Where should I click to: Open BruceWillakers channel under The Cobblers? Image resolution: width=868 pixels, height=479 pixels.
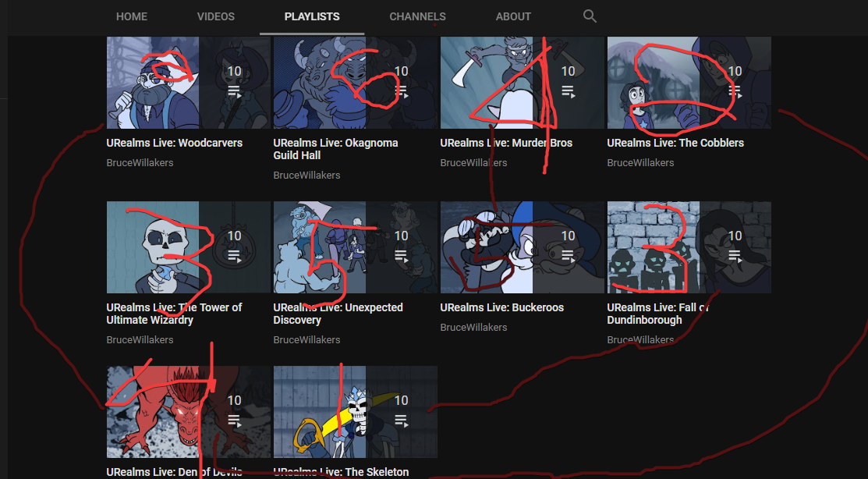(x=640, y=163)
